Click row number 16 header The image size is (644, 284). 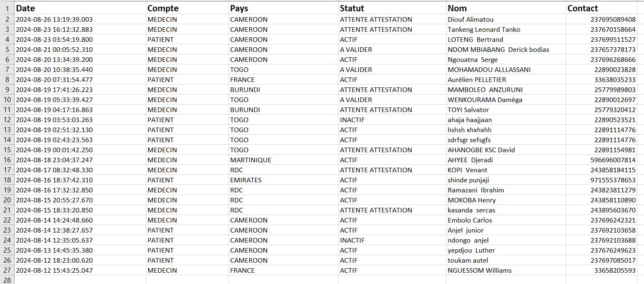click(x=7, y=160)
